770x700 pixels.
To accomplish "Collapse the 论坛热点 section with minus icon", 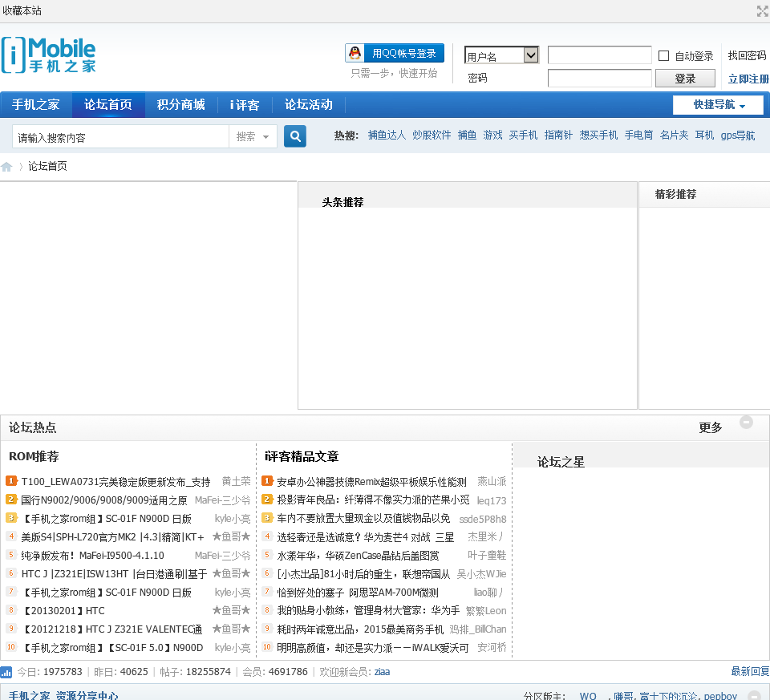I will 746,422.
